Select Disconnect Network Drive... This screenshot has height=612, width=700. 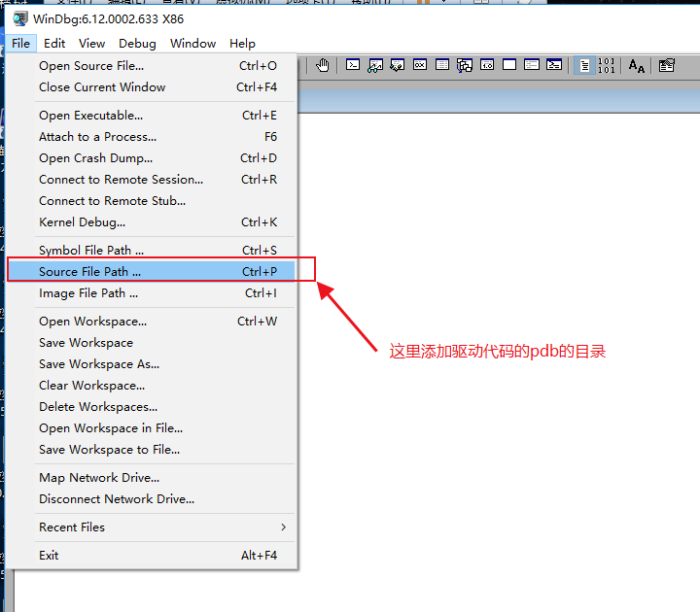coord(152,499)
